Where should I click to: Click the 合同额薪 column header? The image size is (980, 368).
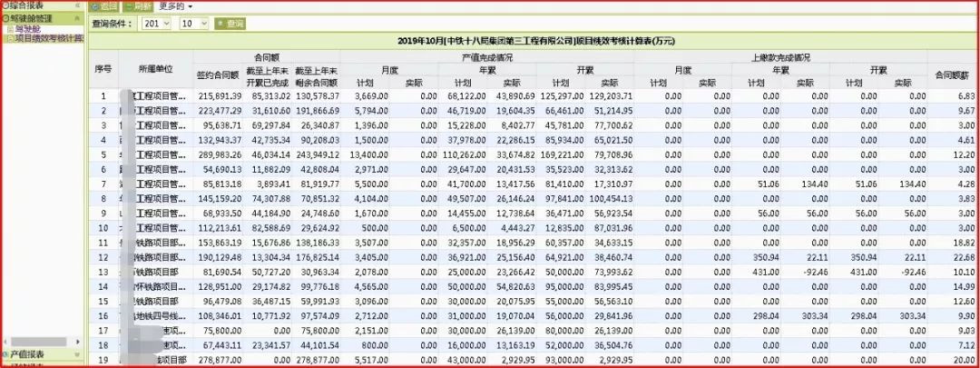click(x=952, y=75)
